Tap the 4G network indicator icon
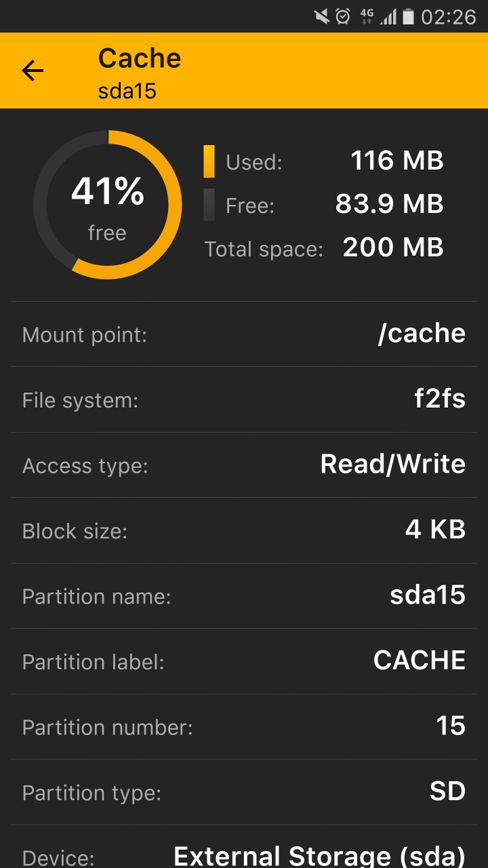This screenshot has height=868, width=488. point(367,16)
